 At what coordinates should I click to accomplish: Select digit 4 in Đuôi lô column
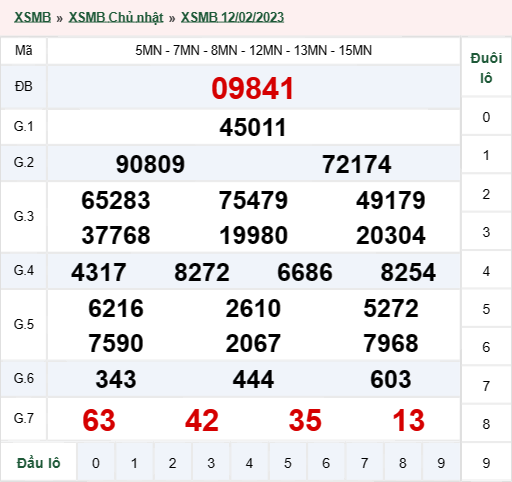(x=486, y=271)
